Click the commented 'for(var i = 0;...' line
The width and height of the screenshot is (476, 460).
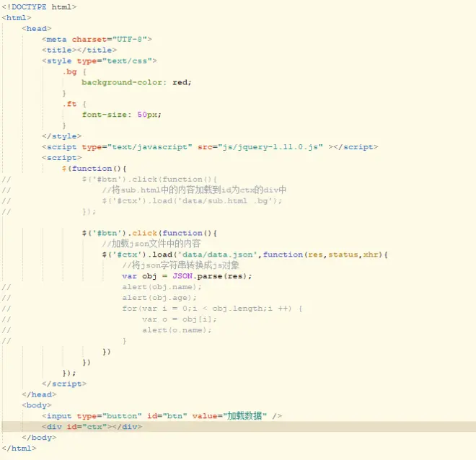(x=212, y=309)
